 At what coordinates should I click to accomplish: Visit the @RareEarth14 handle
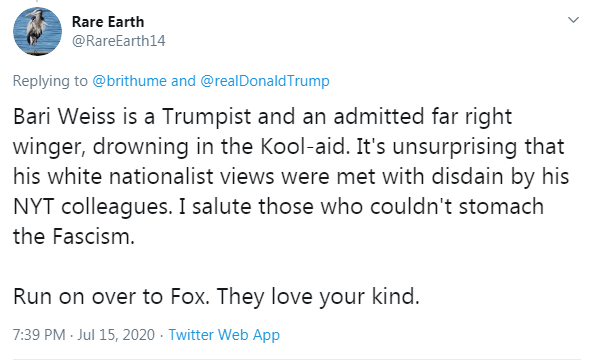118,41
